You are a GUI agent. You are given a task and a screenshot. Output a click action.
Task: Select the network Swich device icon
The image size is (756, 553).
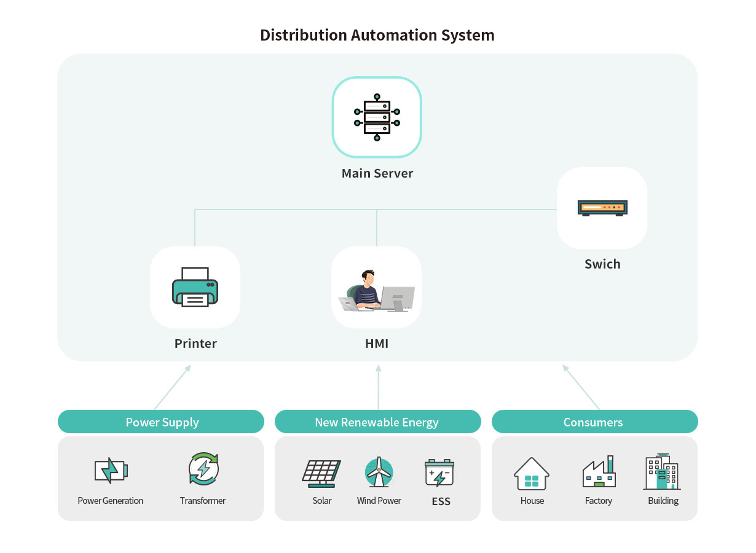(x=602, y=208)
